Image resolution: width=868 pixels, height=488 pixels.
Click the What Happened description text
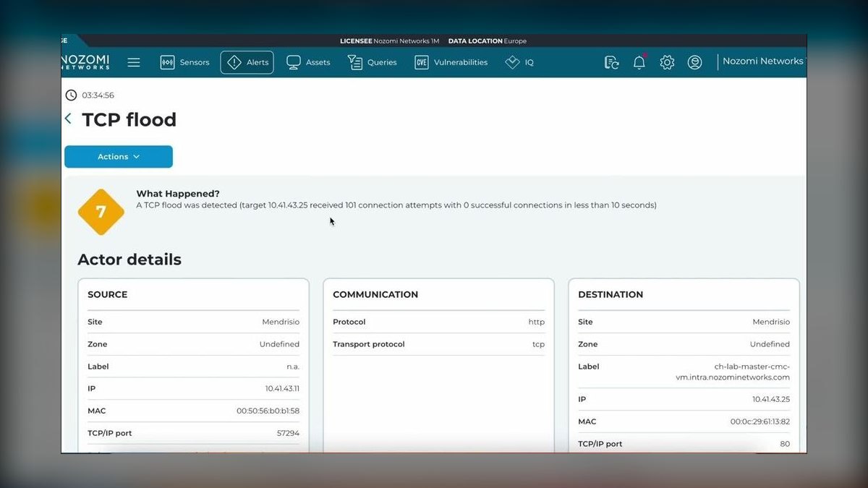pyautogui.click(x=396, y=205)
